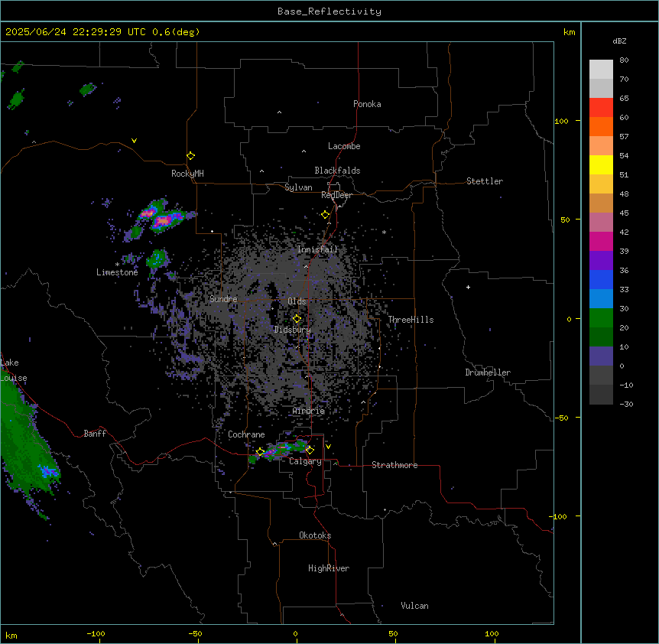Screen dimensions: 659x644
Task: Select the Base_Reflectivity title
Action: [329, 11]
